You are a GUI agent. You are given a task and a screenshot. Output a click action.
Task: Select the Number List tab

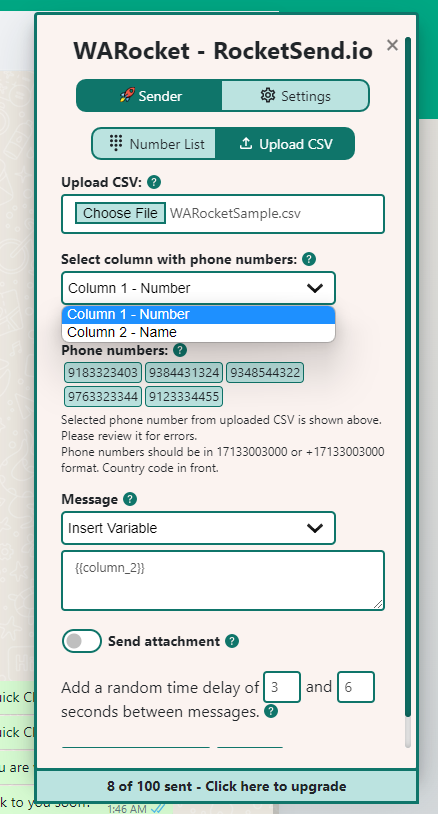tap(154, 144)
